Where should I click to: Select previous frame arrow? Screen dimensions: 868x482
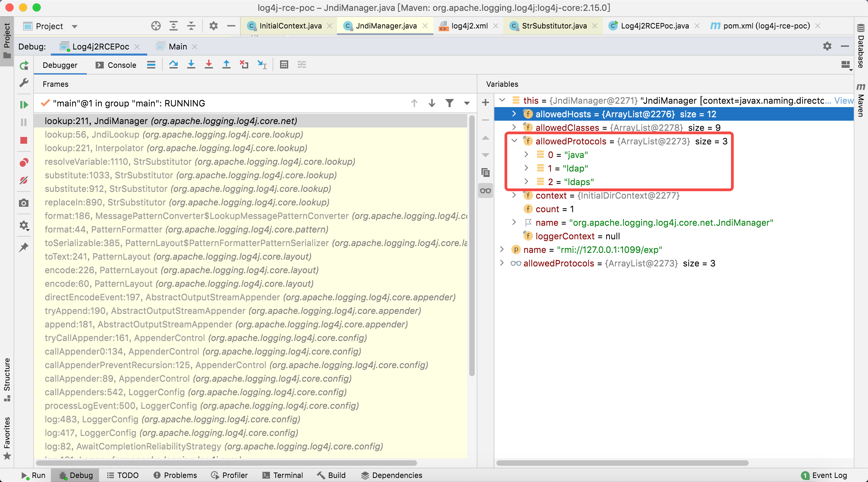point(414,103)
